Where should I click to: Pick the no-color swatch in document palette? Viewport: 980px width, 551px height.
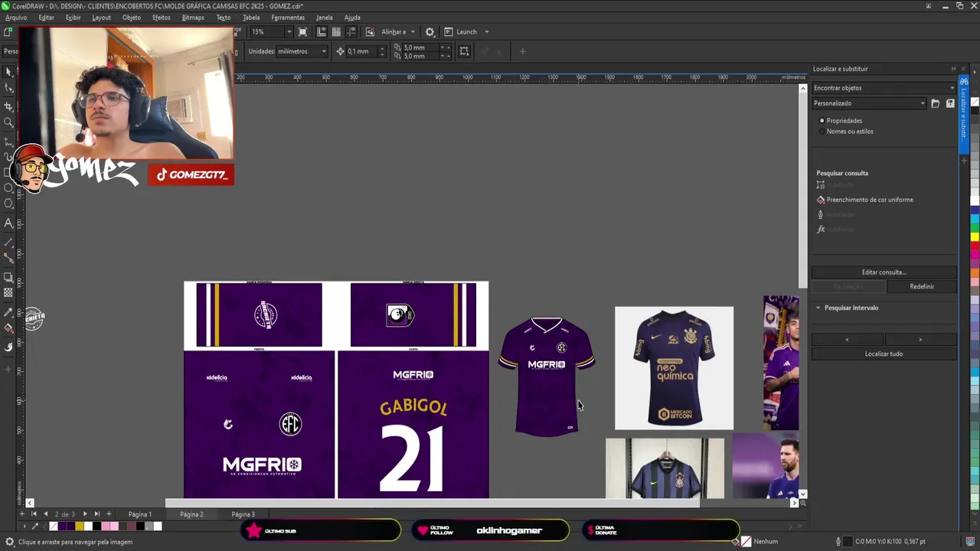53,527
